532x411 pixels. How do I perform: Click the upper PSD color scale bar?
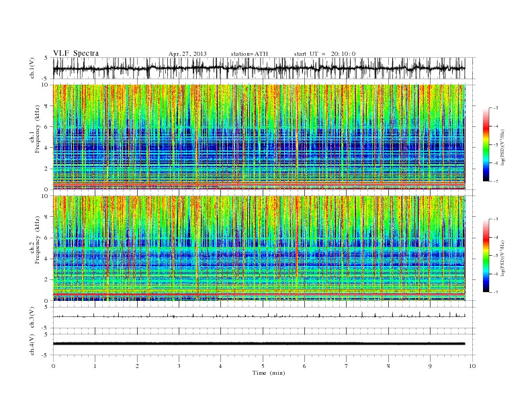pos(486,144)
